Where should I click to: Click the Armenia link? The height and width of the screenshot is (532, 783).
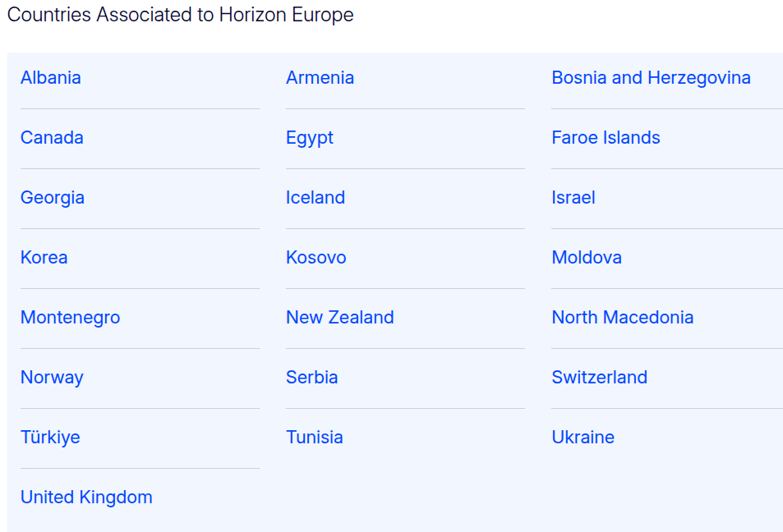[x=320, y=78]
